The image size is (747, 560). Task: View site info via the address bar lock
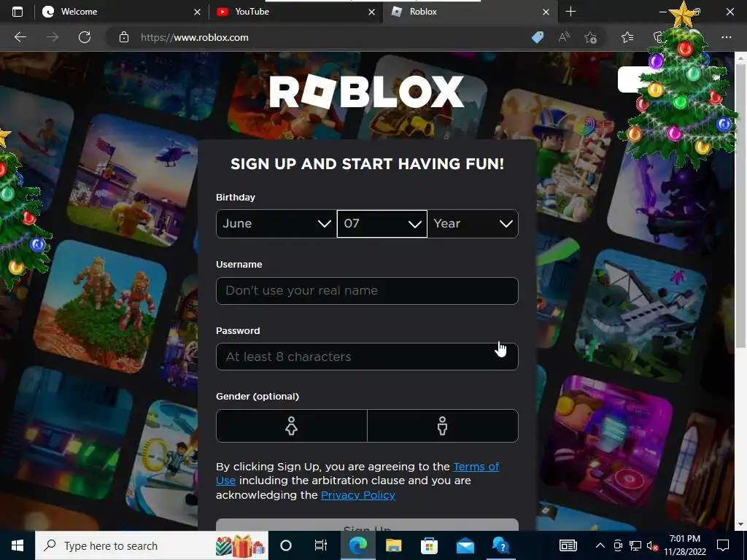click(x=124, y=37)
